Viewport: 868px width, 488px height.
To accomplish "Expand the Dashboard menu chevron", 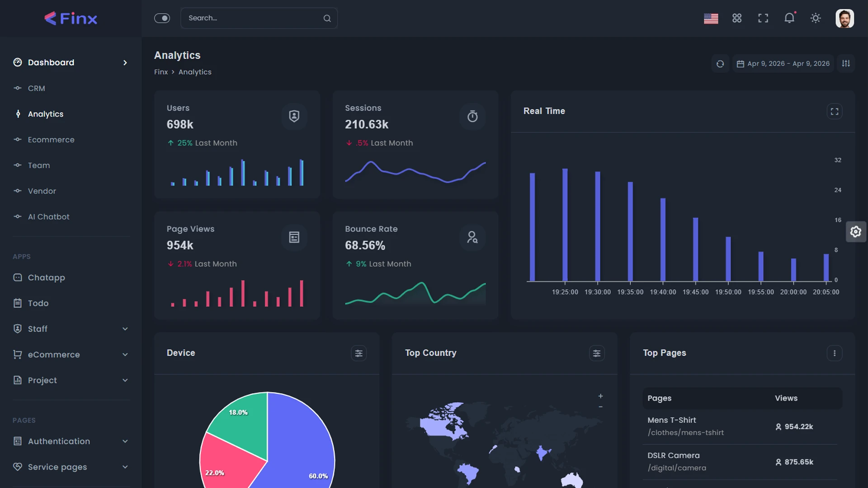I will [125, 63].
